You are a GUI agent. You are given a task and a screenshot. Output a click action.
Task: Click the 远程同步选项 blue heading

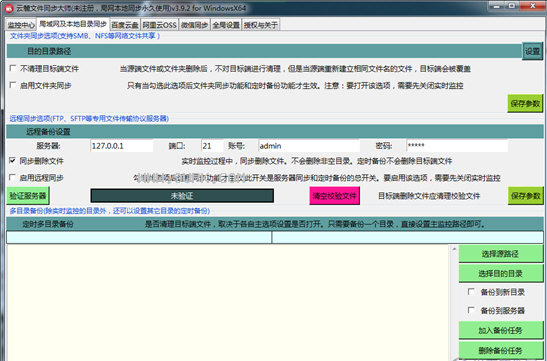(89, 119)
